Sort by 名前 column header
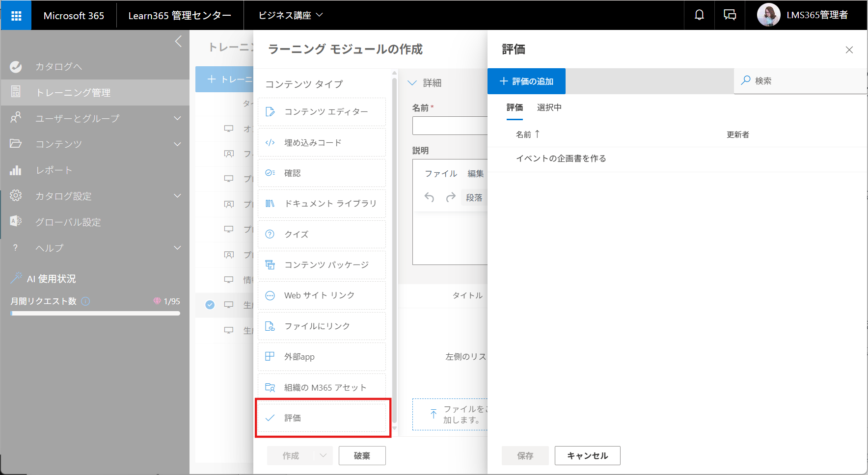This screenshot has width=868, height=475. coord(528,134)
